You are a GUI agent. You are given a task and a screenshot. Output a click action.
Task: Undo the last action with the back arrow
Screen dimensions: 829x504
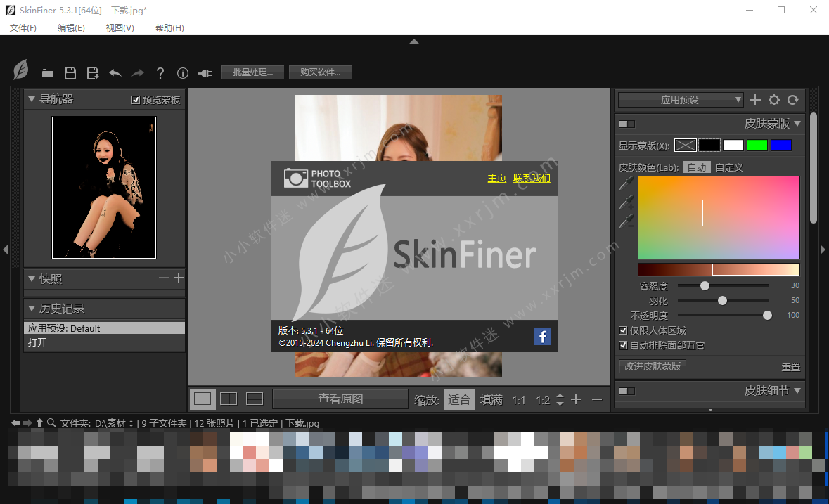(x=115, y=73)
